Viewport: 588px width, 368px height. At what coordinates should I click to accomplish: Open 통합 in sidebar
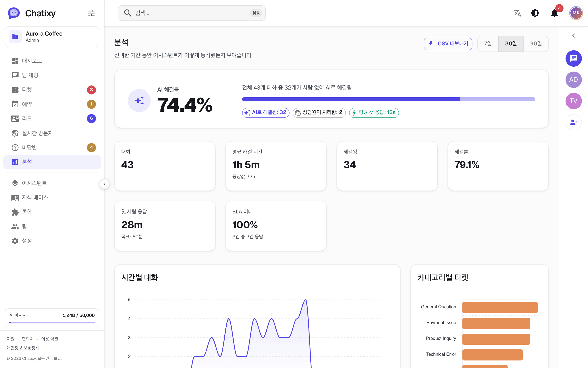point(52,212)
